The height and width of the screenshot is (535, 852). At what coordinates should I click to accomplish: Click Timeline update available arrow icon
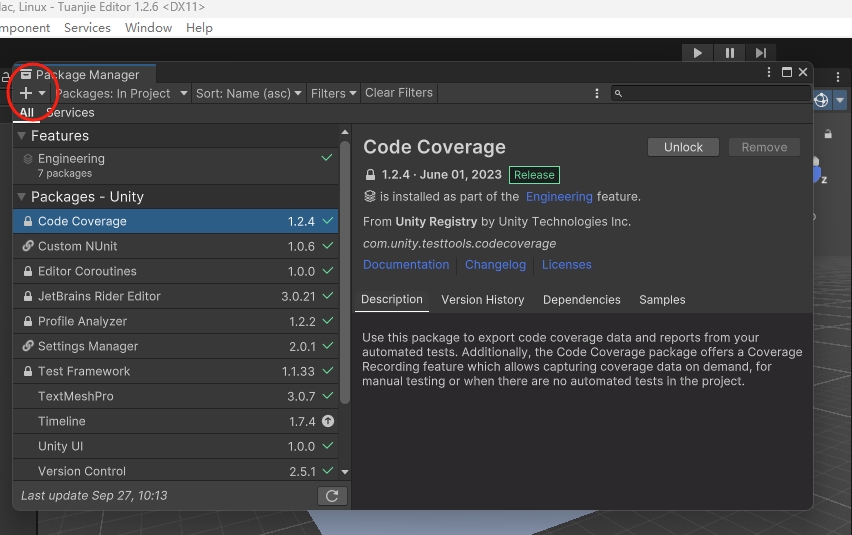point(328,421)
